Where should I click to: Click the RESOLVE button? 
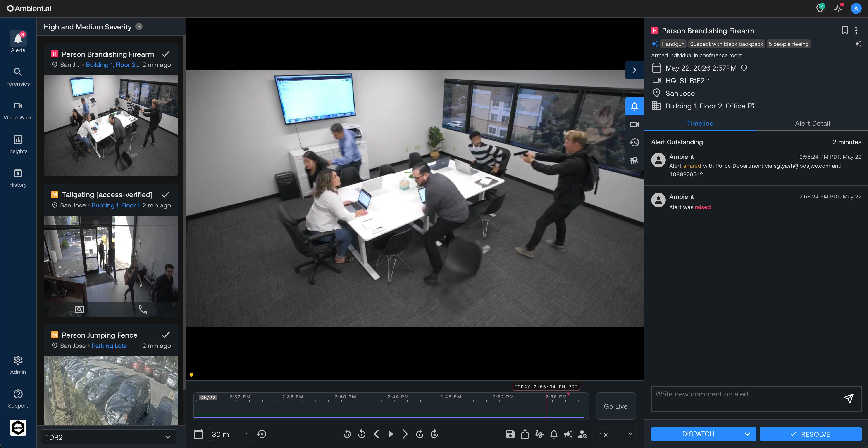click(x=810, y=434)
